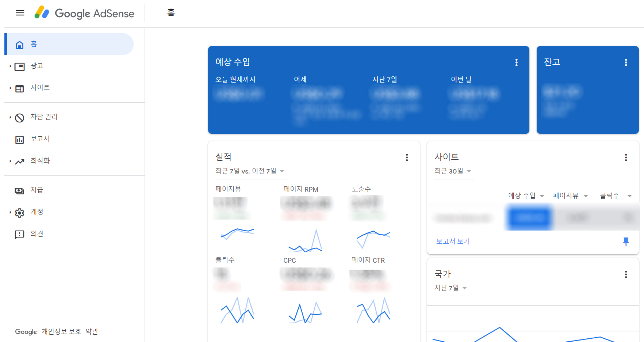
Task: Expand the 계정 section arrow
Action: coord(10,212)
